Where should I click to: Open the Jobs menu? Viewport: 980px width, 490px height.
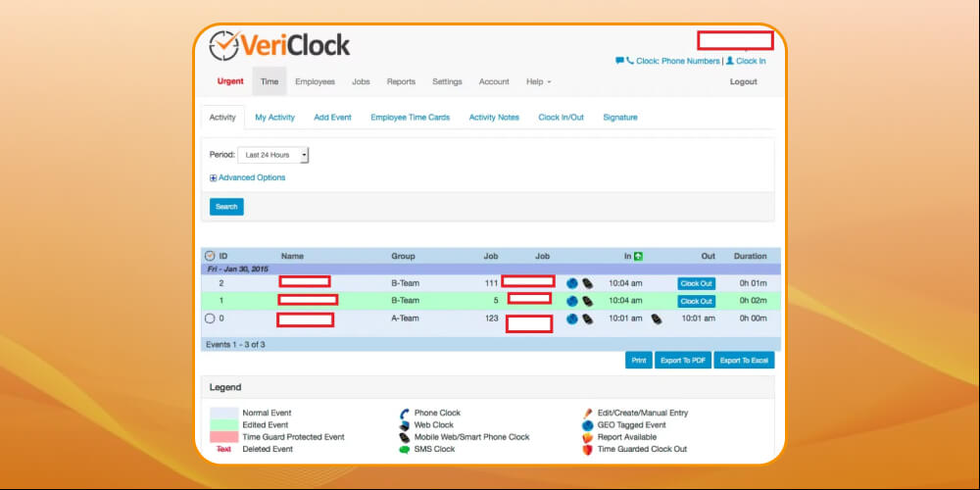[x=361, y=82]
